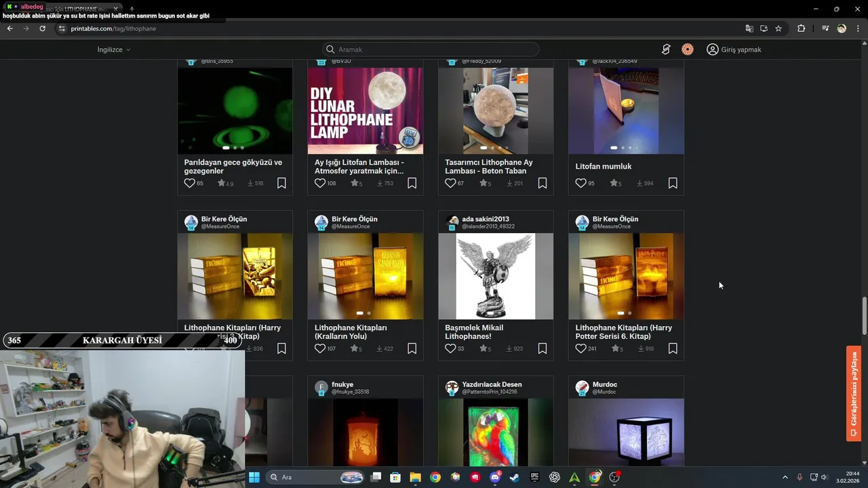This screenshot has height=488, width=868.
Task: Like the Litofan mumluk model with heart
Action: pyautogui.click(x=581, y=183)
